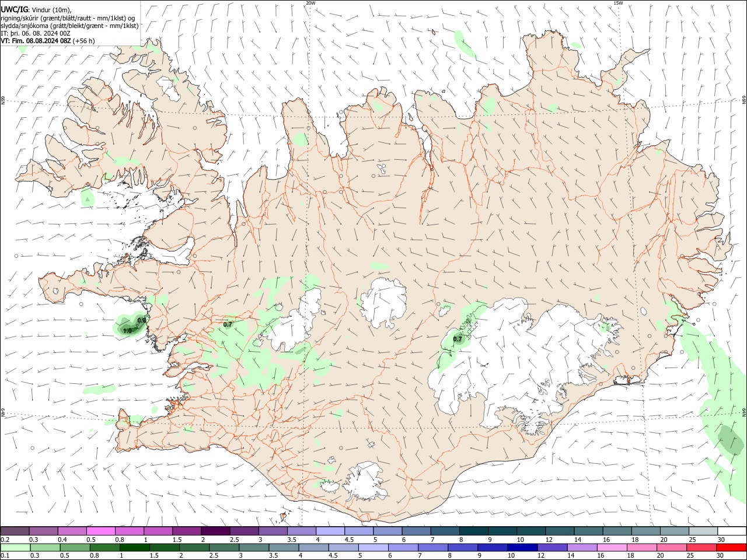The image size is (747, 560).
Task: Click the violet swatch starting at 12 in rain row
Action: tap(552, 548)
